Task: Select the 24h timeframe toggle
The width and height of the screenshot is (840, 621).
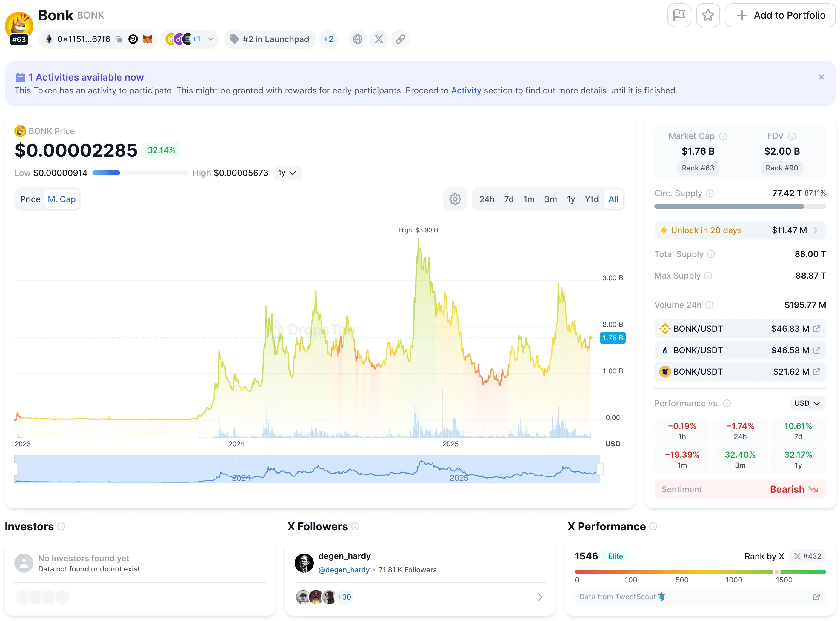Action: point(487,199)
